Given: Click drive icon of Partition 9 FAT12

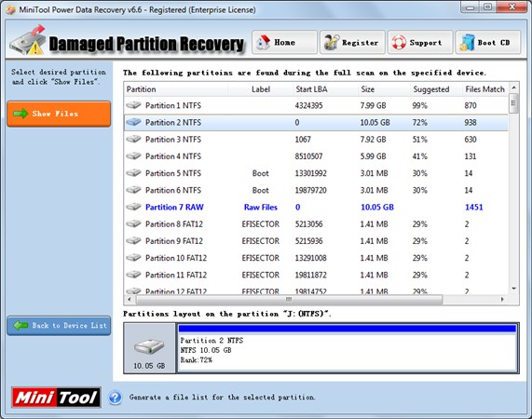Looking at the screenshot, I should tap(133, 240).
